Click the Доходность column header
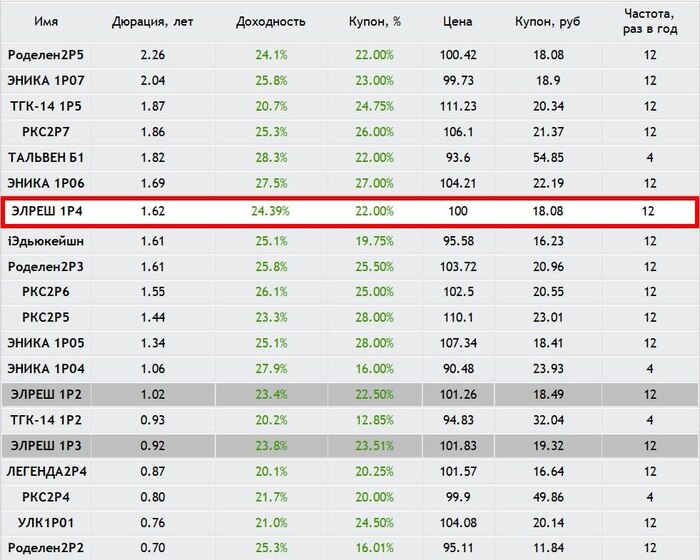This screenshot has width=700, height=560. click(x=271, y=21)
